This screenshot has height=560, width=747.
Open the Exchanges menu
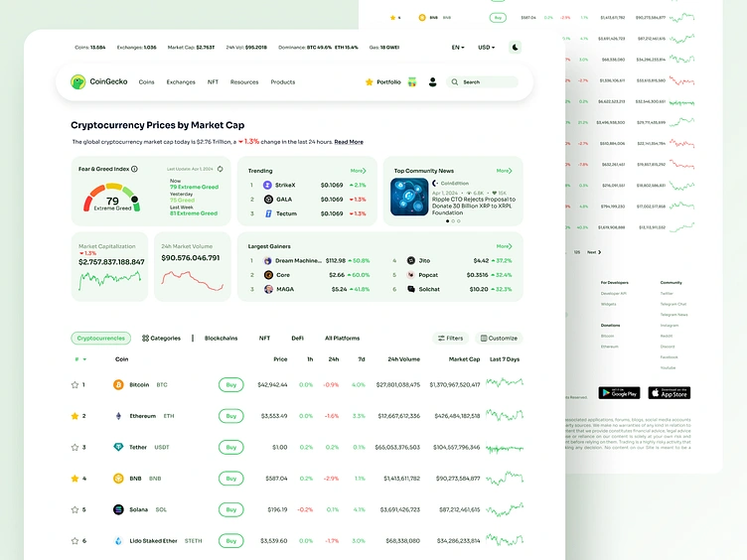pyautogui.click(x=181, y=81)
